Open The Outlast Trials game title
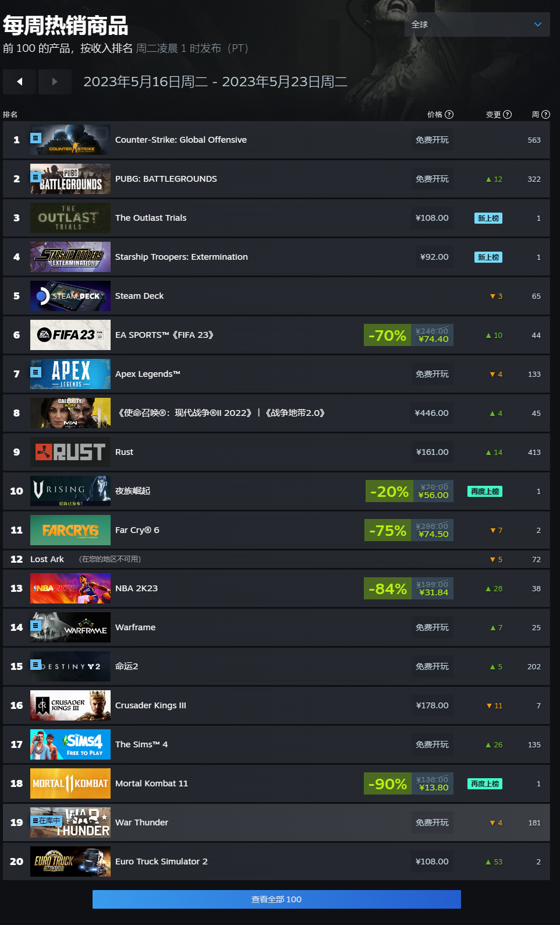 (x=151, y=218)
